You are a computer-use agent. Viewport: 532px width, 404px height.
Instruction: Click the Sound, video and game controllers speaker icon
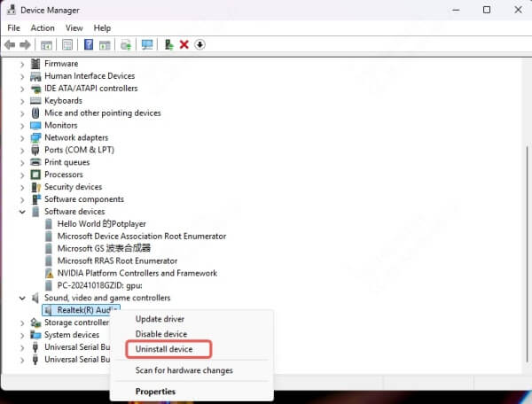click(35, 298)
